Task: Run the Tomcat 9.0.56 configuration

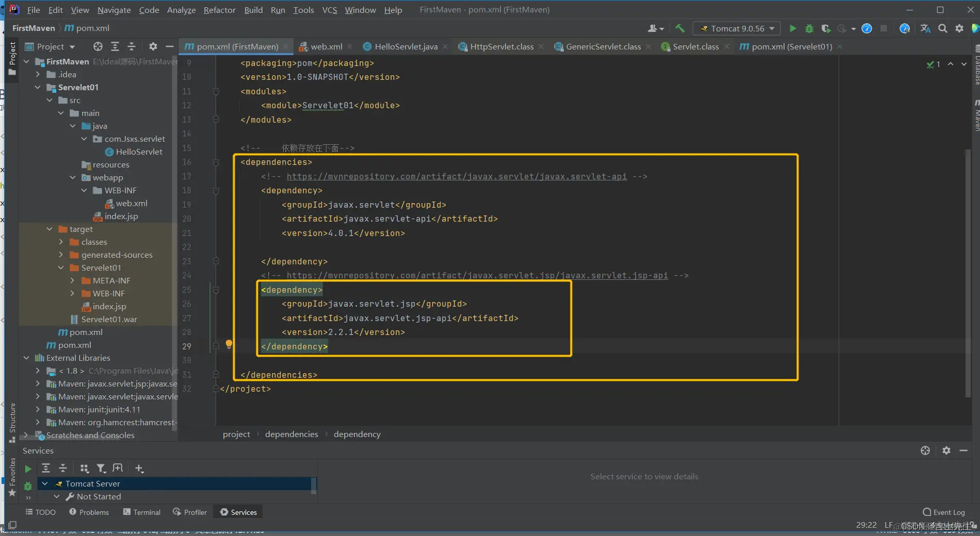Action: point(793,28)
